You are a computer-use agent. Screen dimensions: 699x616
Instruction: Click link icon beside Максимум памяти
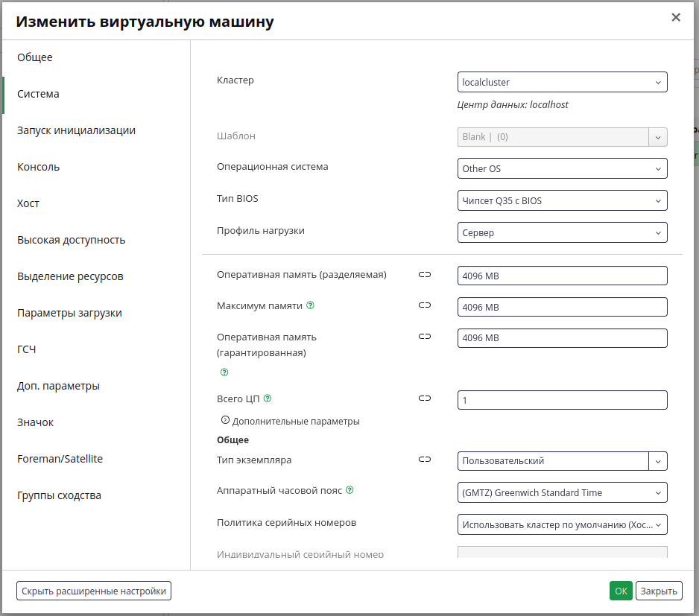(x=425, y=305)
